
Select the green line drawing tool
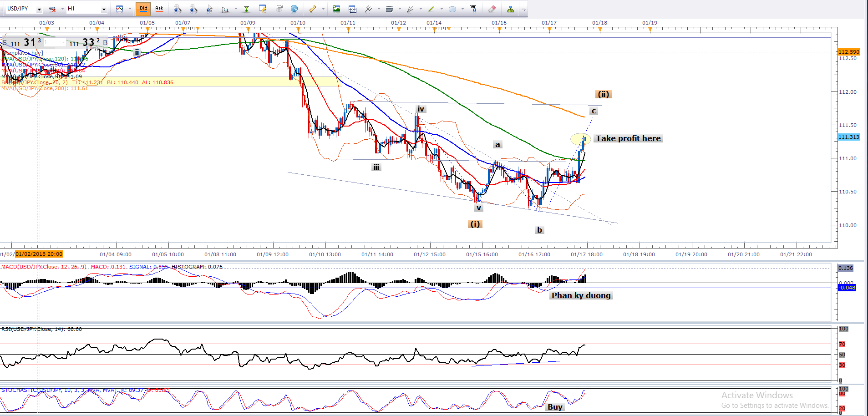tap(431, 9)
